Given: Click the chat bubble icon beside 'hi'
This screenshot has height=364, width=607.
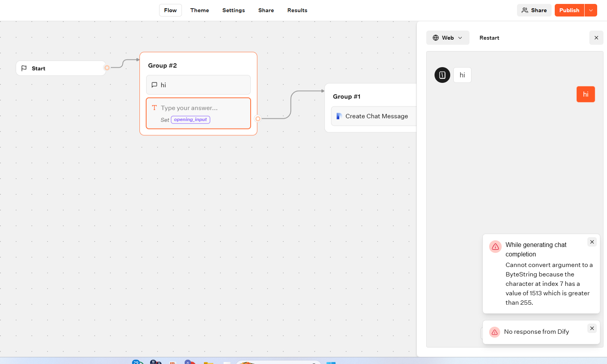Looking at the screenshot, I should coord(154,85).
